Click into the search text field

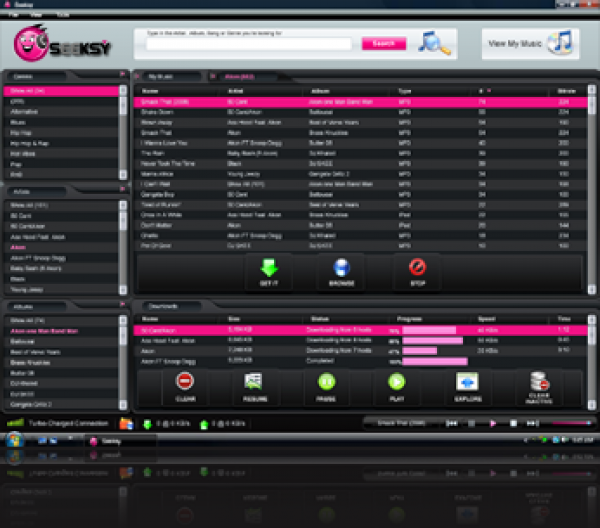(x=249, y=44)
